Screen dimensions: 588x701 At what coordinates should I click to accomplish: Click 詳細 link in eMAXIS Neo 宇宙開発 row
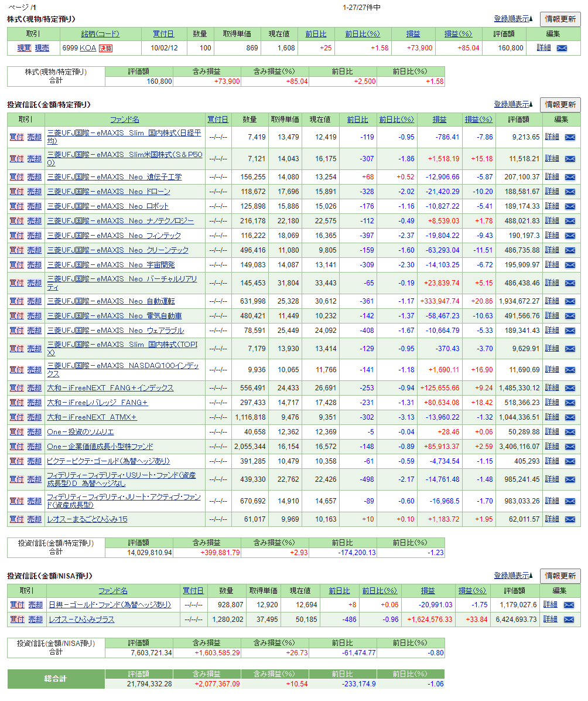552,265
